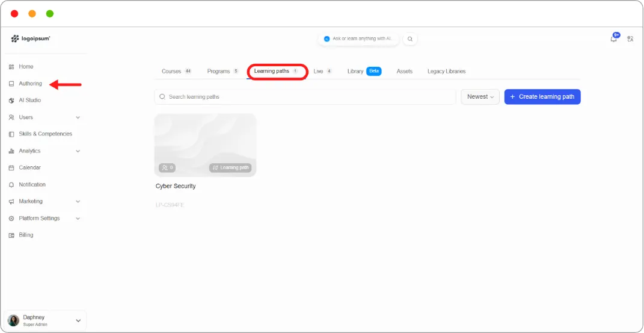Screen dimensions: 644x333
Task: Click the green maximize window button
Action: coord(50,14)
